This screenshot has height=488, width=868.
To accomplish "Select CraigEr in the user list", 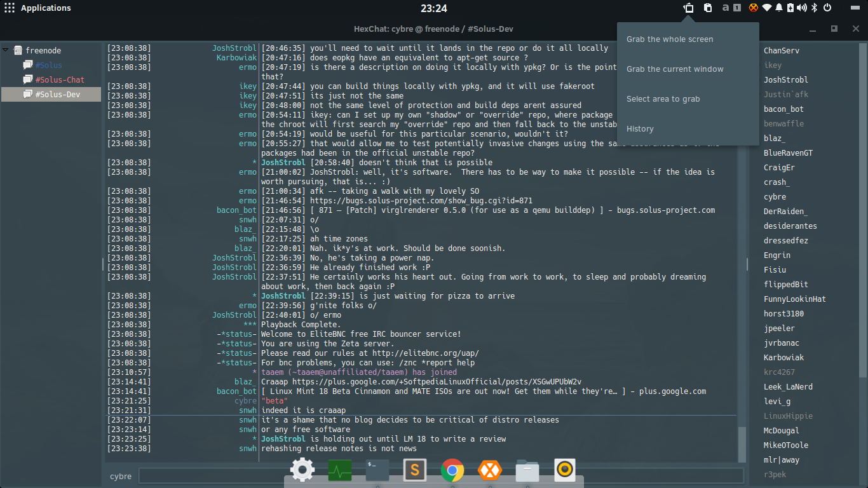I will tap(779, 167).
